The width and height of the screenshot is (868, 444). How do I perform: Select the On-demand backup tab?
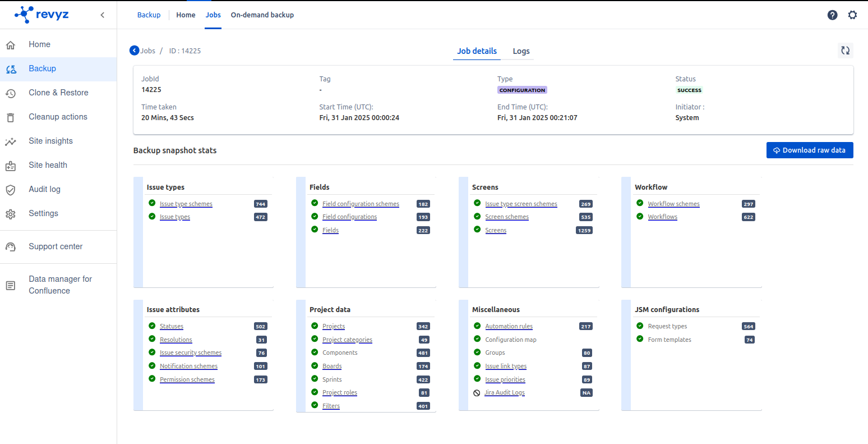coord(262,15)
